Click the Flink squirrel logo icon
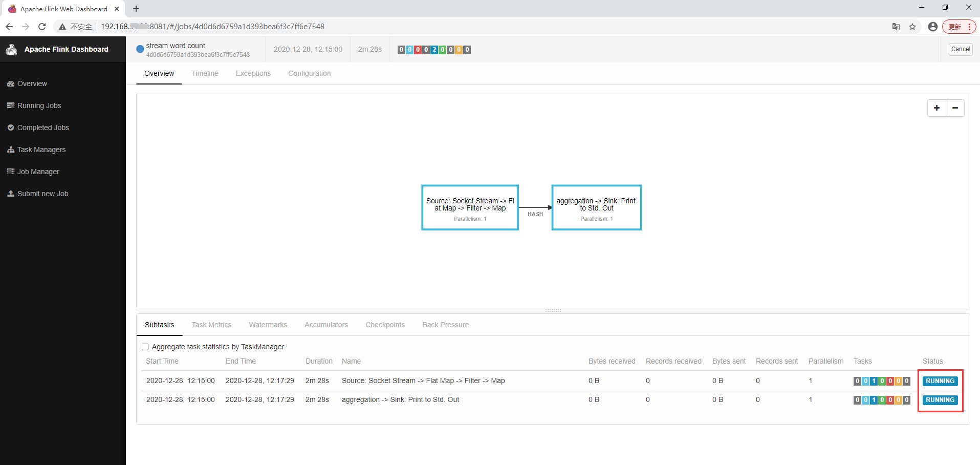This screenshot has height=465, width=980. pyautogui.click(x=12, y=49)
